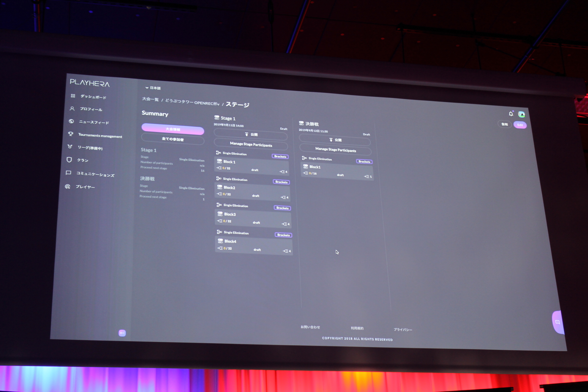Click the sidebar collapse arrow button
The image size is (588, 392).
point(122,333)
